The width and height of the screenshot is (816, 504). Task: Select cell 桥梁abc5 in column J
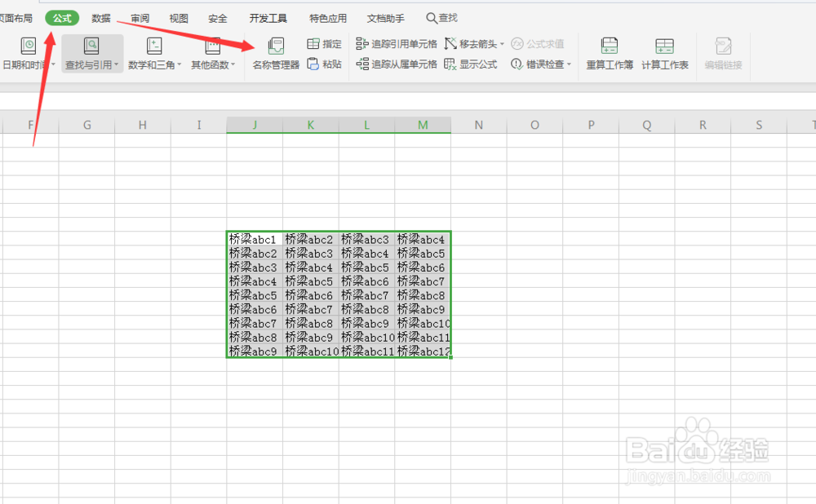pyautogui.click(x=255, y=295)
